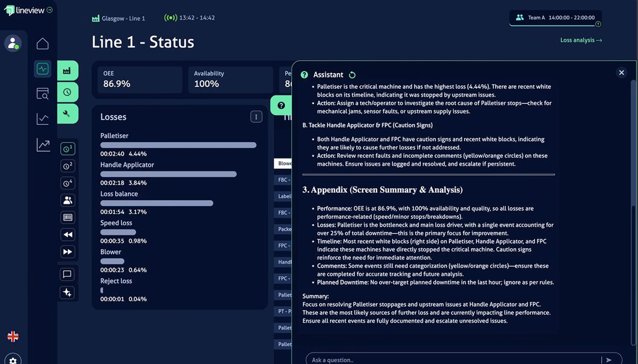Click the Palletiser loss bar
Viewport: 638px width, 364px height.
click(x=178, y=145)
